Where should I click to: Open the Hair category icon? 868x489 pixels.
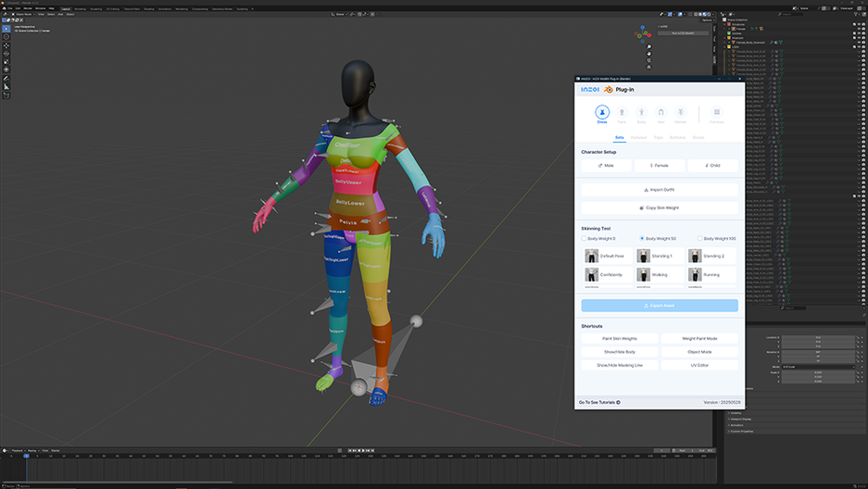point(660,113)
